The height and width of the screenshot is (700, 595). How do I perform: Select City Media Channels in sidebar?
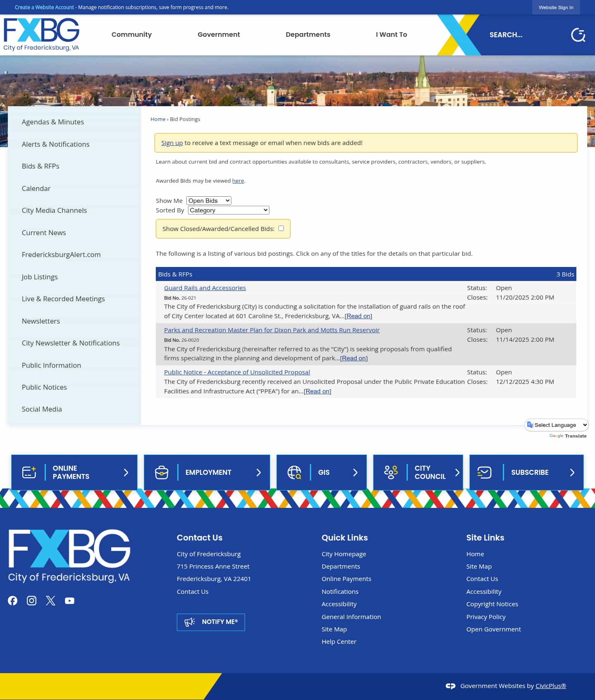(x=54, y=210)
